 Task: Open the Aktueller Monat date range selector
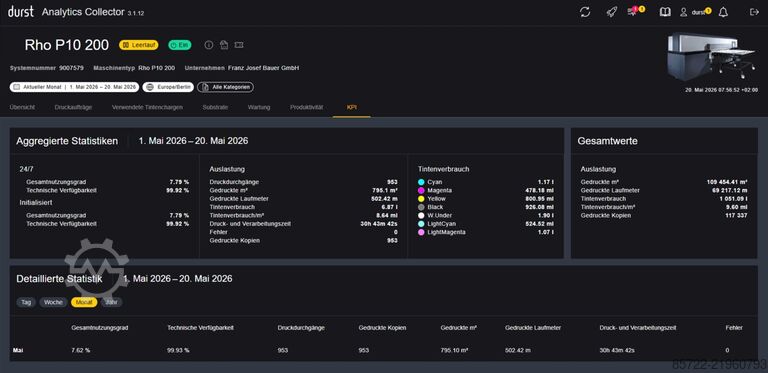[x=74, y=87]
